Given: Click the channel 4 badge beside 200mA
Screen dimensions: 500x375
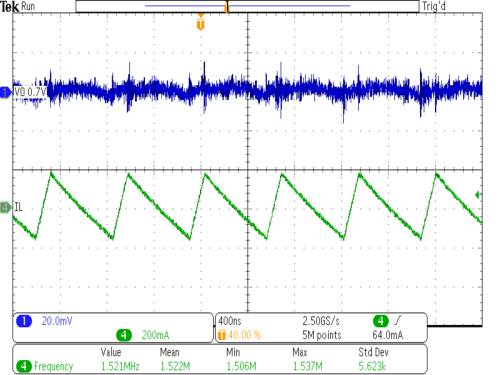Looking at the screenshot, I should tap(124, 335).
